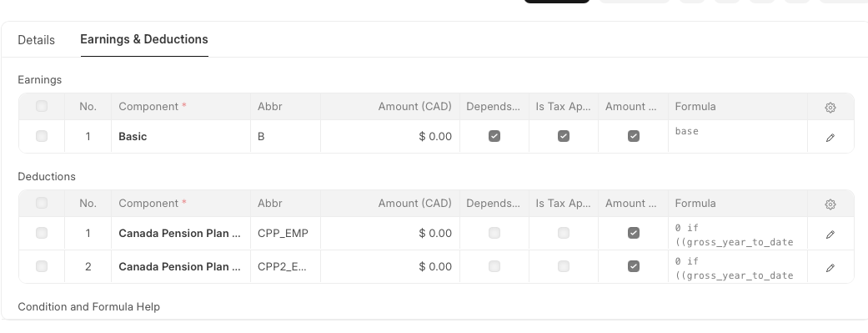Select deduction row 2 checkbox
868x333 pixels.
pyautogui.click(x=42, y=266)
